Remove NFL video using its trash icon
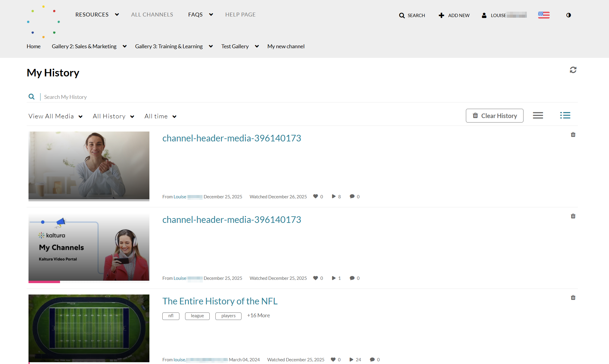This screenshot has height=364, width=609. 573,297
